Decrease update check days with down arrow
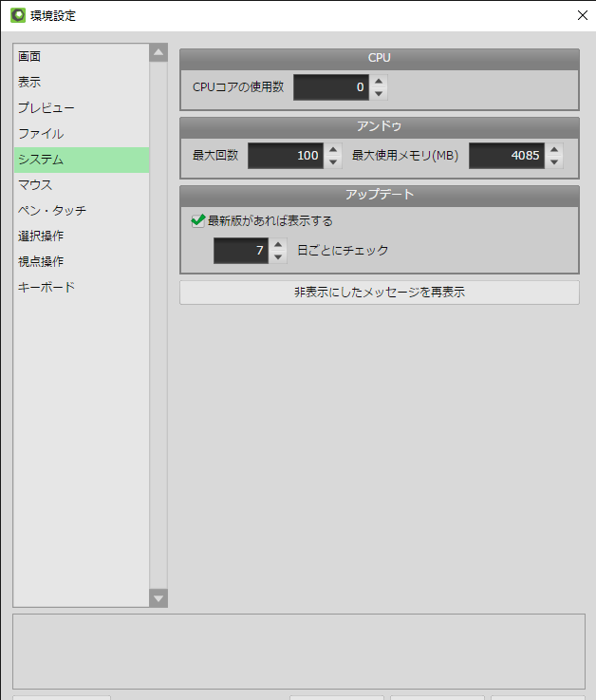 [278, 257]
